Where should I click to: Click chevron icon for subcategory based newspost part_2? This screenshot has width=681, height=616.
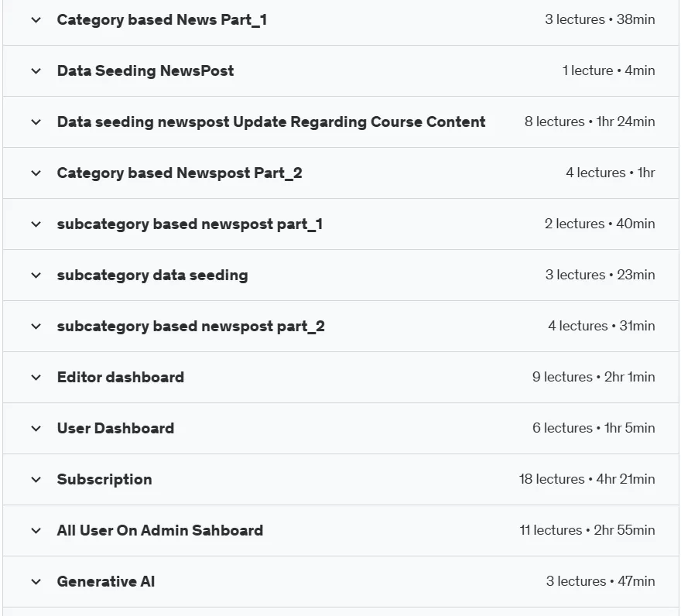(36, 327)
